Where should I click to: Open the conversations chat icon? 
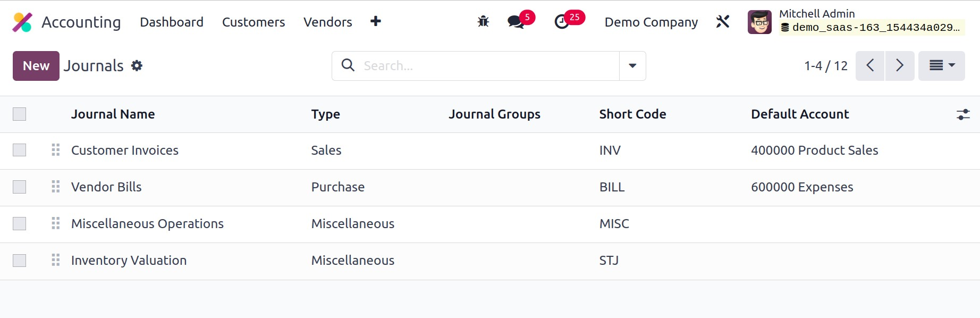[516, 22]
